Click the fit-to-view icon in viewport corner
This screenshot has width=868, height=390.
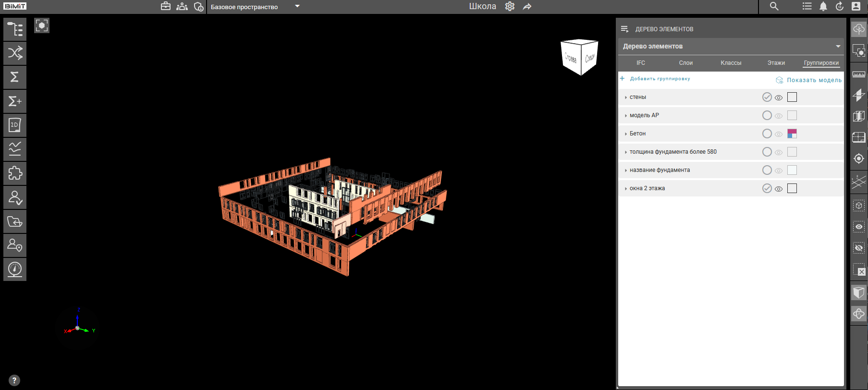(42, 25)
